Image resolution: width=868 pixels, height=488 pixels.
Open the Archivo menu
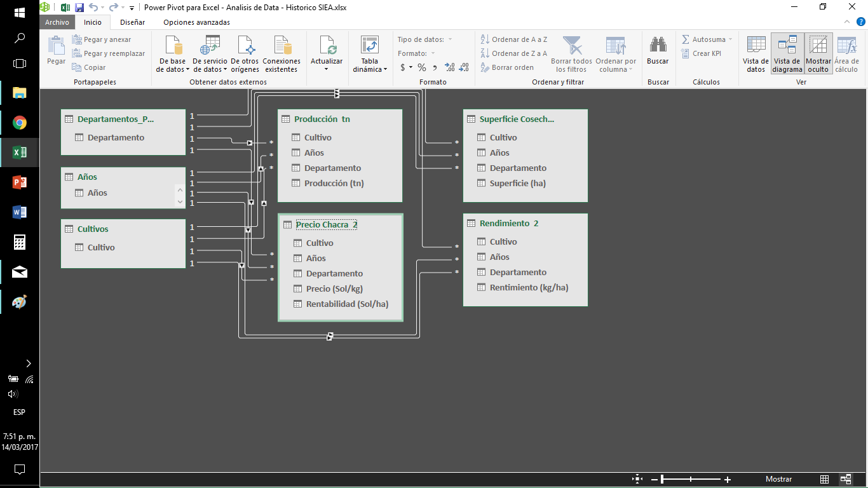pos(57,22)
